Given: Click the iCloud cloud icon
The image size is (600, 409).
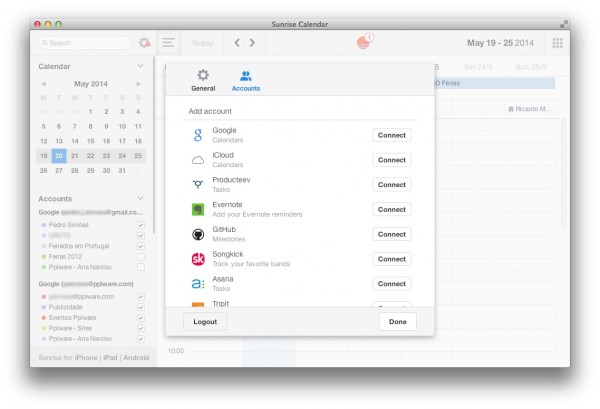Looking at the screenshot, I should (x=198, y=160).
